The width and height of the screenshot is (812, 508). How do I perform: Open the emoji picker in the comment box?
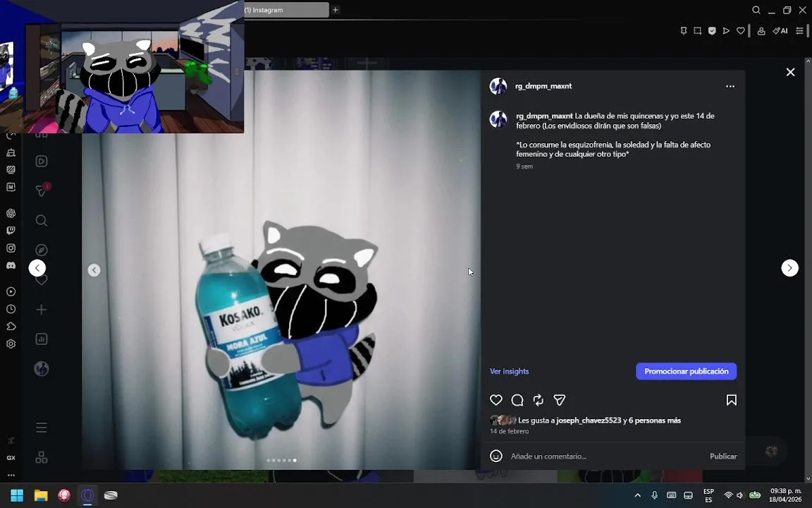(x=496, y=456)
